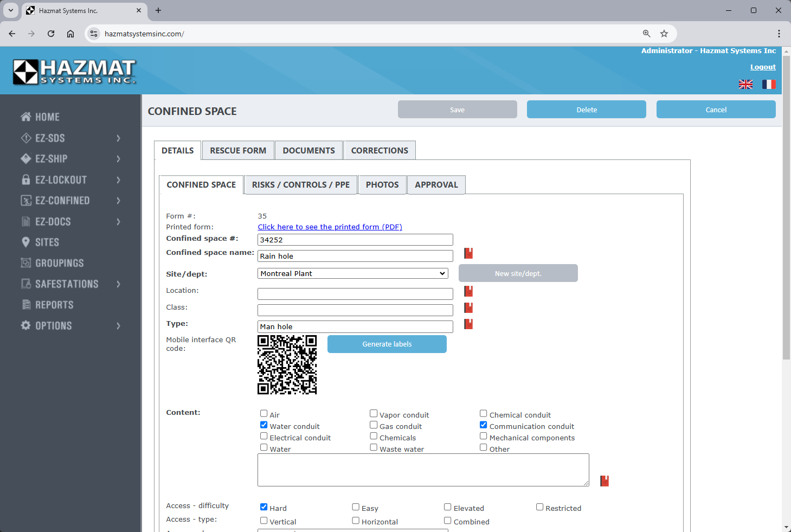
Task: Switch to the Rescue Form tab
Action: tap(238, 151)
